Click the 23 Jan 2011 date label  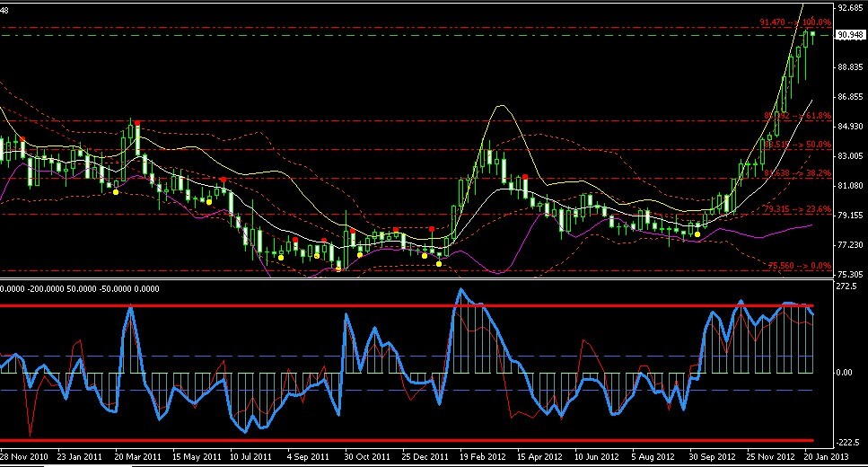[79, 457]
